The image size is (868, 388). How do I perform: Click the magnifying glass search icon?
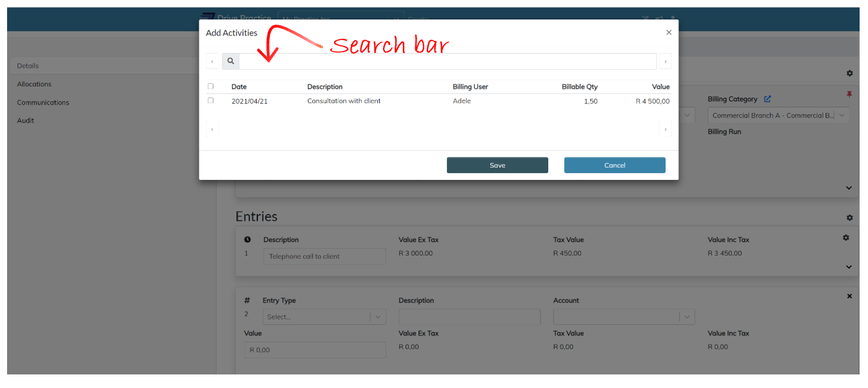pos(230,61)
